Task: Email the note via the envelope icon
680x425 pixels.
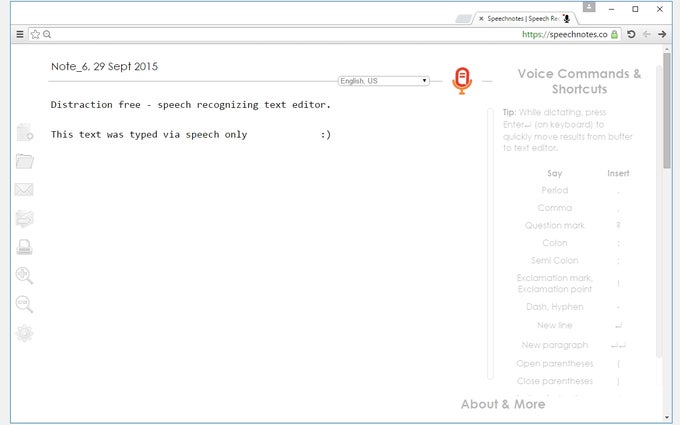Action: [x=24, y=190]
